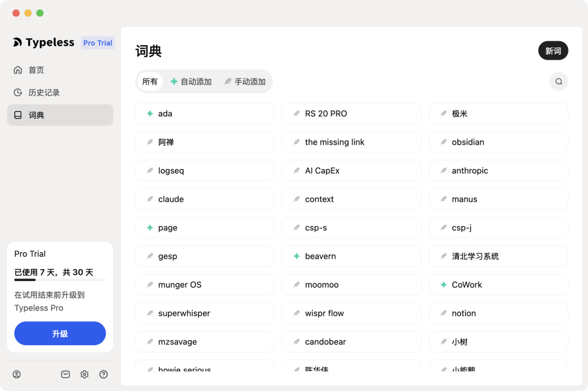Select the RS 20 PRO word
The height and width of the screenshot is (391, 588).
pyautogui.click(x=352, y=114)
